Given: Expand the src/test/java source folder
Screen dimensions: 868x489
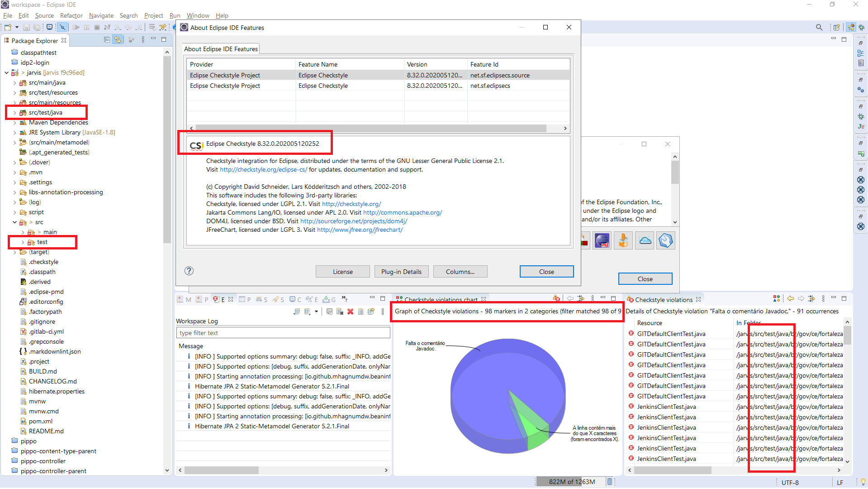Looking at the screenshot, I should pos(14,113).
